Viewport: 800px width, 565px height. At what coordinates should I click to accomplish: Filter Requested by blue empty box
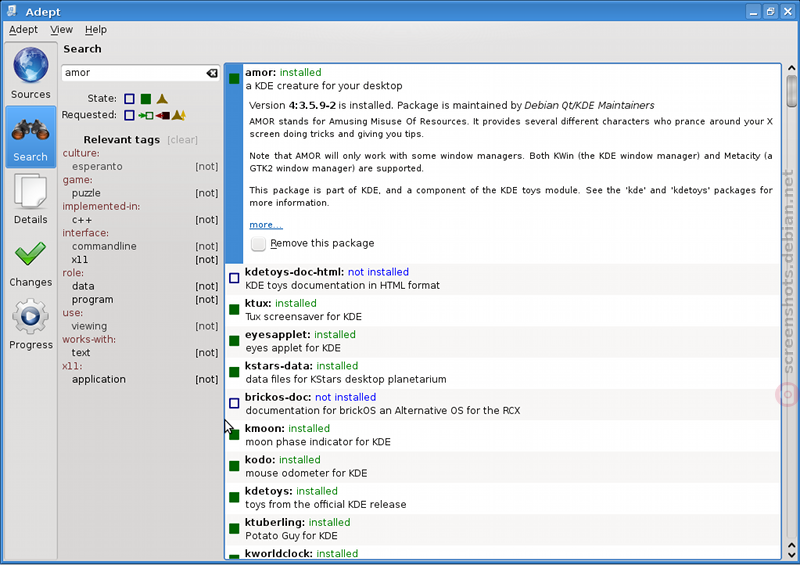click(130, 115)
